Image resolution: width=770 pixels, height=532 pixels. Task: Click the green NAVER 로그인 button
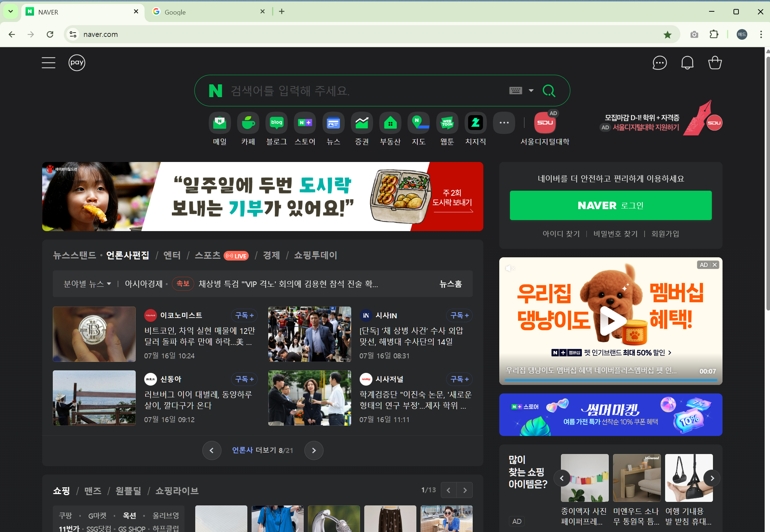[611, 206]
